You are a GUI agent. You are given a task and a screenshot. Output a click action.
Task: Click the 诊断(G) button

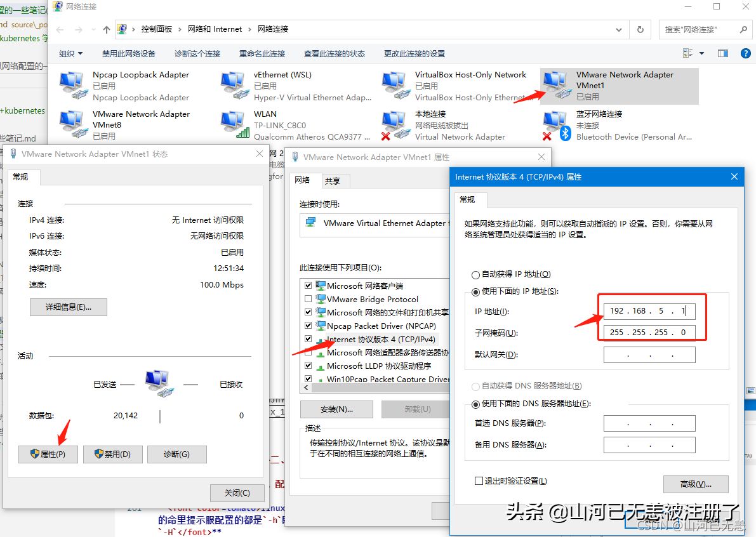177,454
